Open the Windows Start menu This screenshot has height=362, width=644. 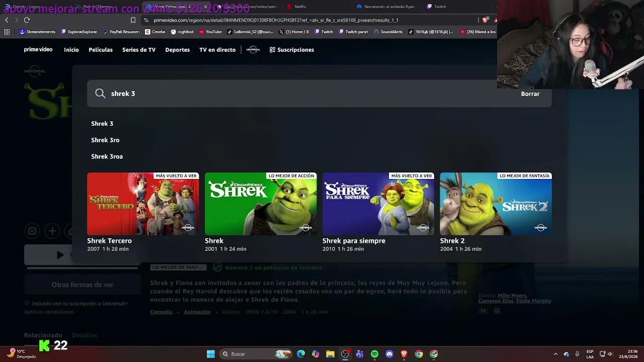211,354
